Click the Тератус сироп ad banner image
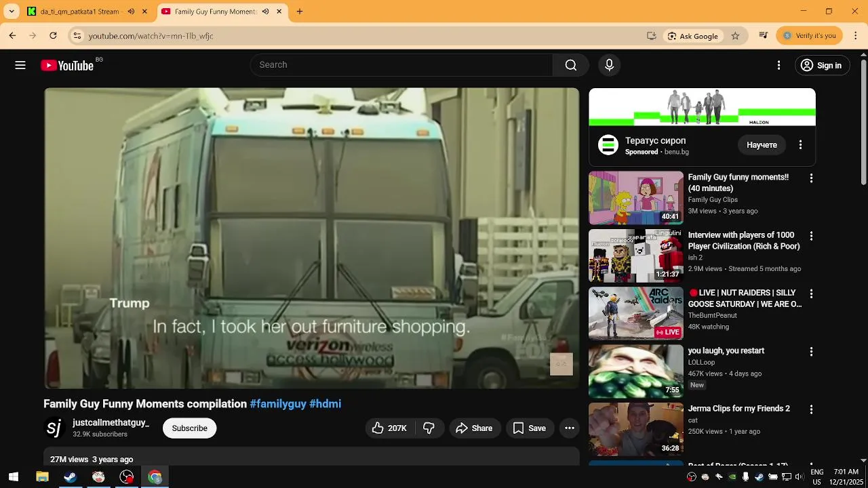 pos(702,107)
